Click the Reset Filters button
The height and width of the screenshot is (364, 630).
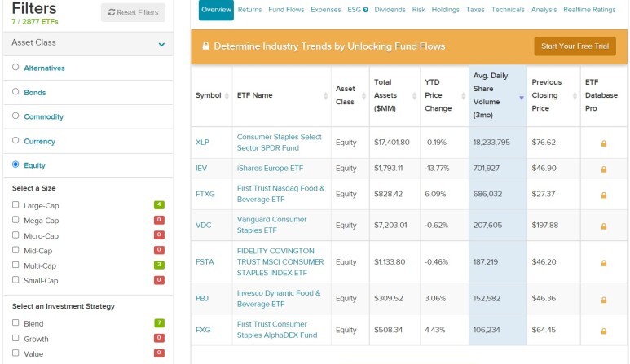[x=133, y=12]
